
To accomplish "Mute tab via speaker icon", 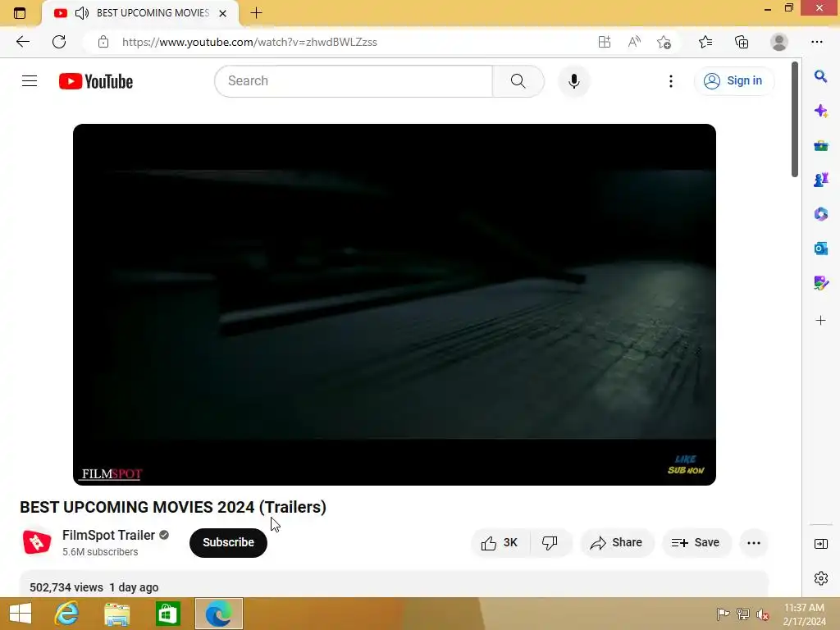I will pos(81,13).
